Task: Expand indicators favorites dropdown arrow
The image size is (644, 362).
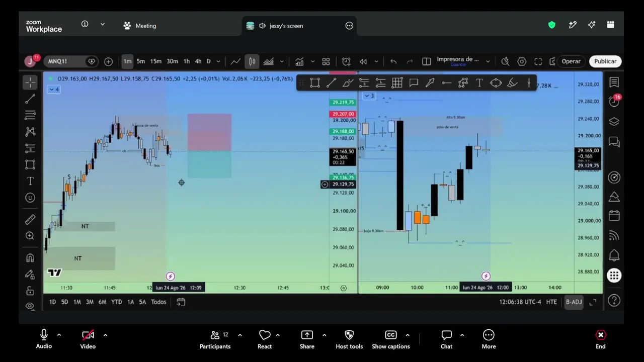Action: [x=312, y=61]
